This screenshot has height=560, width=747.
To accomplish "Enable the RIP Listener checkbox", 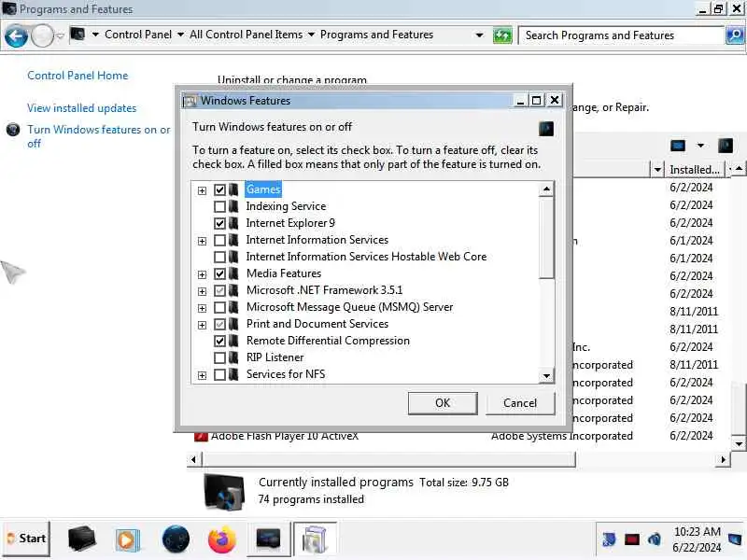I will coord(219,357).
